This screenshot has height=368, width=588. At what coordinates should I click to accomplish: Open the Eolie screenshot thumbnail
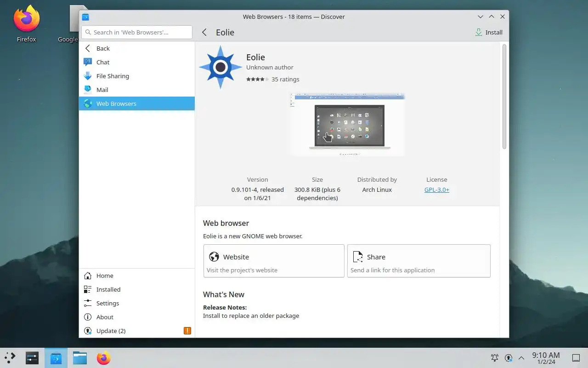point(348,125)
